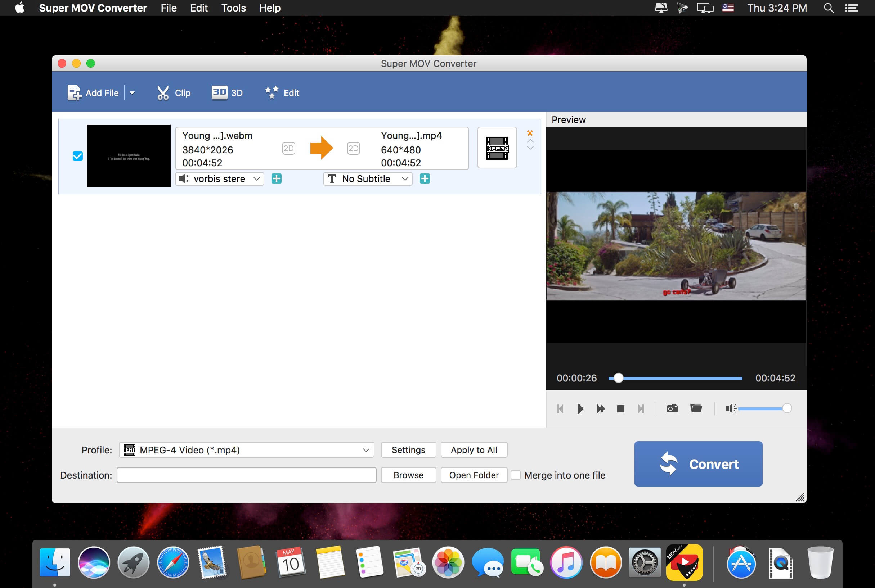875x588 pixels.
Task: Select the black video thumbnail in file list
Action: click(x=129, y=155)
